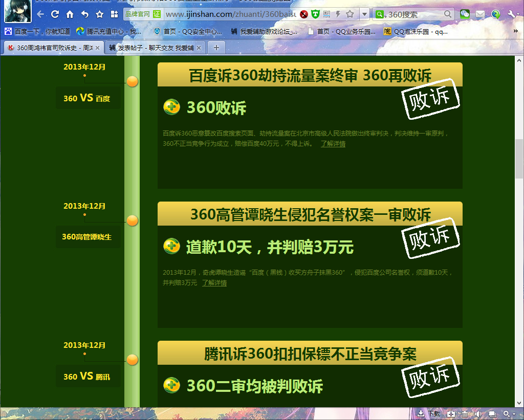Screen dimensions: 524x420
Task: Click 了解详情 link in 百度诉360 case
Action: click(333, 144)
